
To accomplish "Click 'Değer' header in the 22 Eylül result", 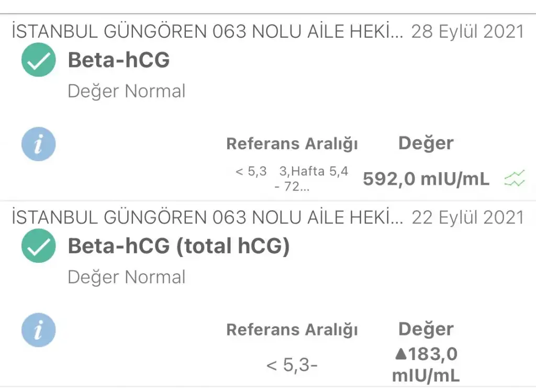I will coord(426,329).
